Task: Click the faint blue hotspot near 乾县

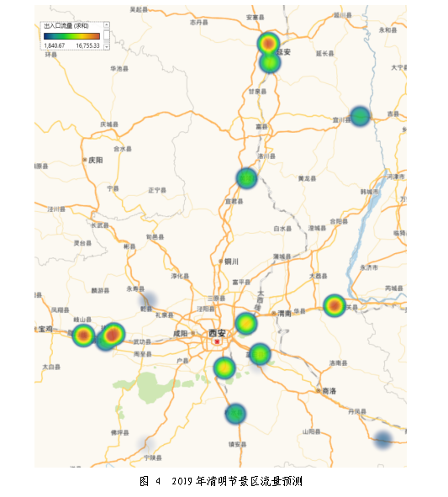Action: click(x=148, y=299)
